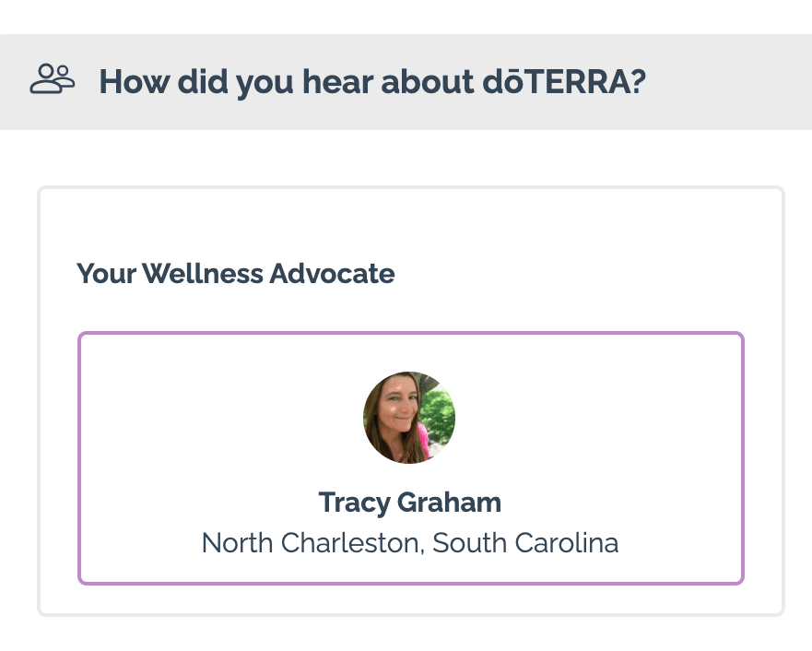Click the word "Wellness" in section title
812x651 pixels.
(x=203, y=274)
